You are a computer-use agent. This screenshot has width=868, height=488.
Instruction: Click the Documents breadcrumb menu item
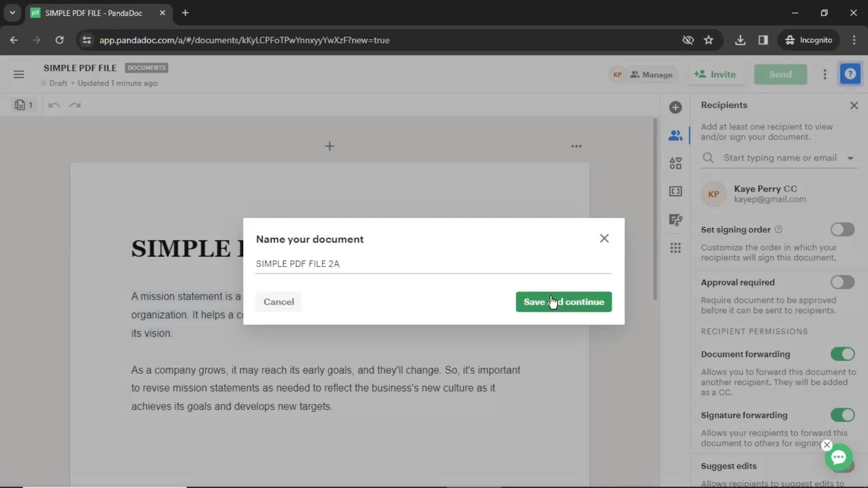point(146,67)
